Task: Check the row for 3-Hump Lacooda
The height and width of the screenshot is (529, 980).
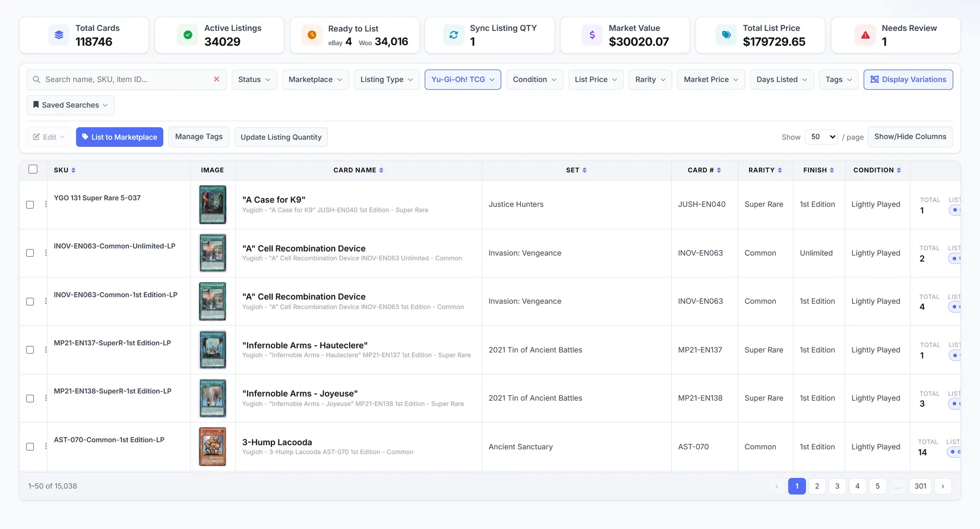Action: click(30, 447)
